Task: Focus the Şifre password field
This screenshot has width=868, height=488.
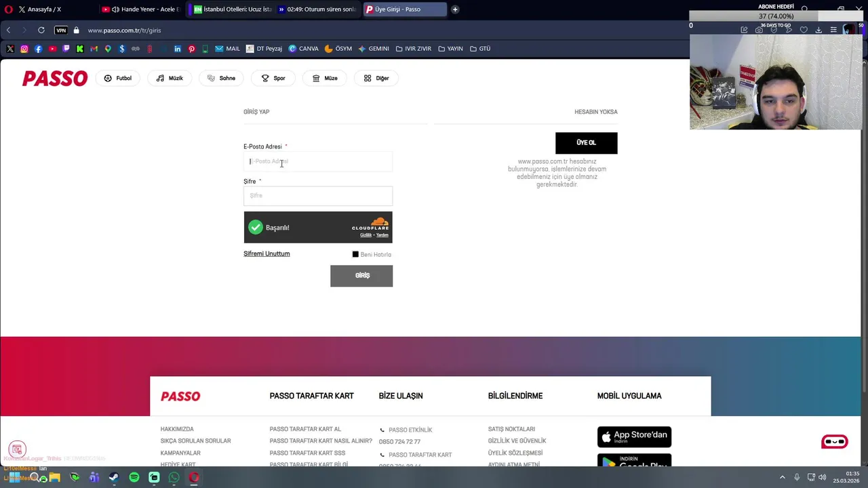Action: (x=318, y=196)
